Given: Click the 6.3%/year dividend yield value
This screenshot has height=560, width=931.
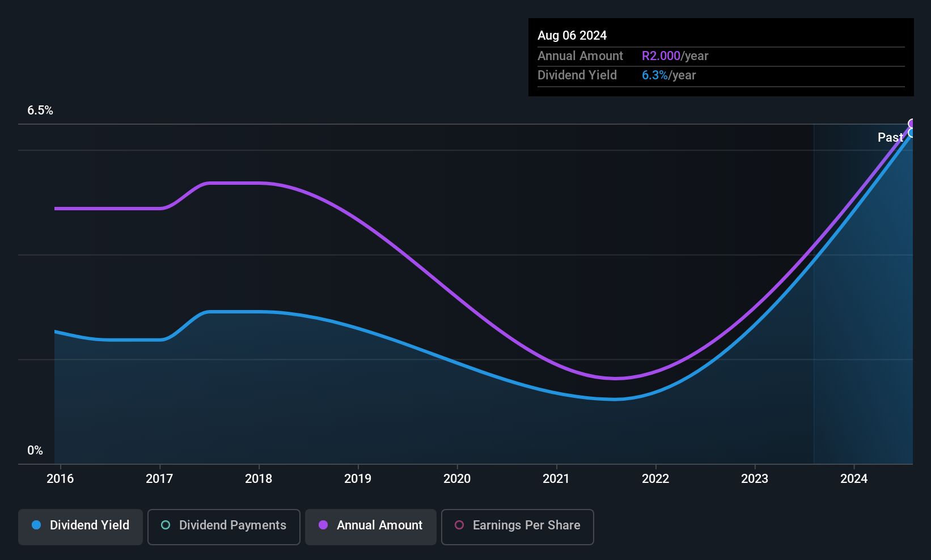Looking at the screenshot, I should click(668, 75).
